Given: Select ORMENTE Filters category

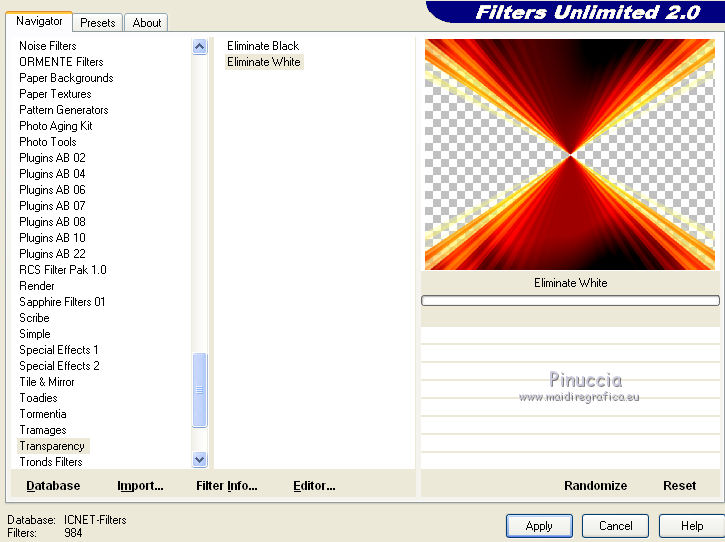Looking at the screenshot, I should (61, 62).
